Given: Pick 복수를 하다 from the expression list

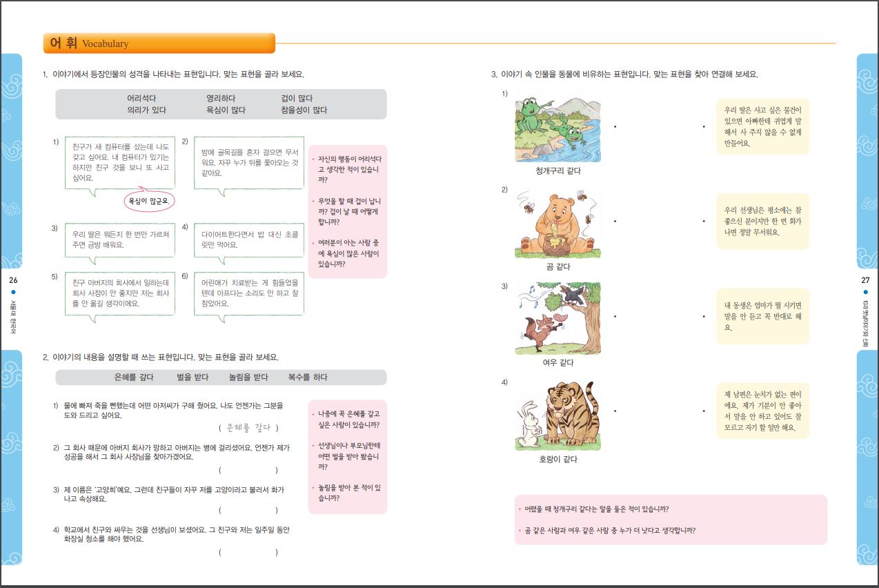Looking at the screenshot, I should coord(308,378).
